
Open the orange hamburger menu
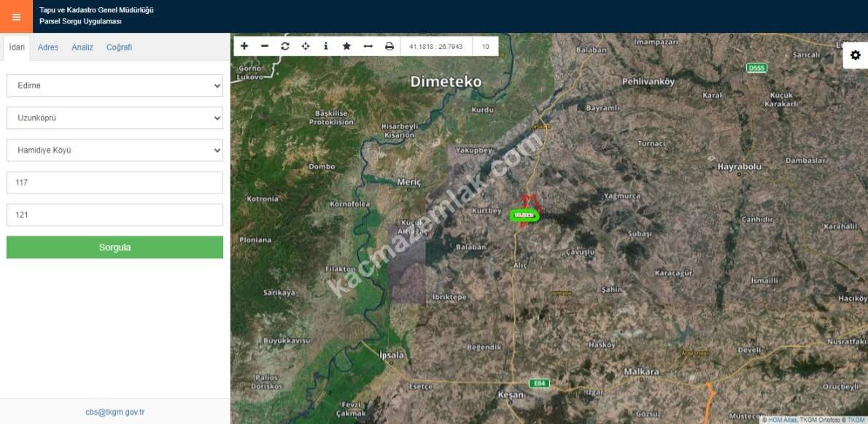pos(16,17)
